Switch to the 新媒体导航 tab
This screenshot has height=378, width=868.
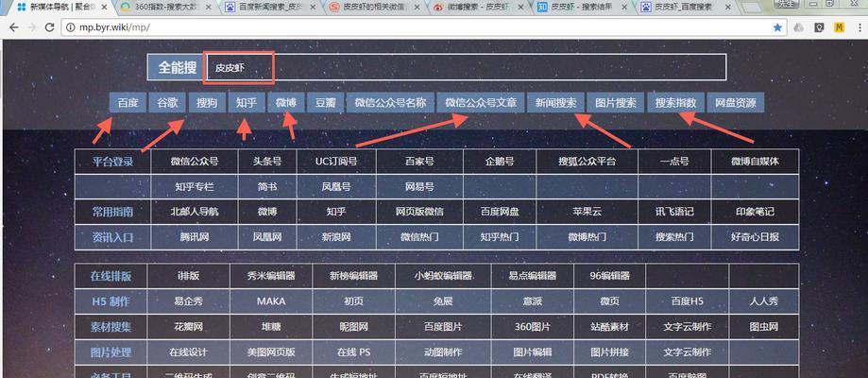click(60, 8)
